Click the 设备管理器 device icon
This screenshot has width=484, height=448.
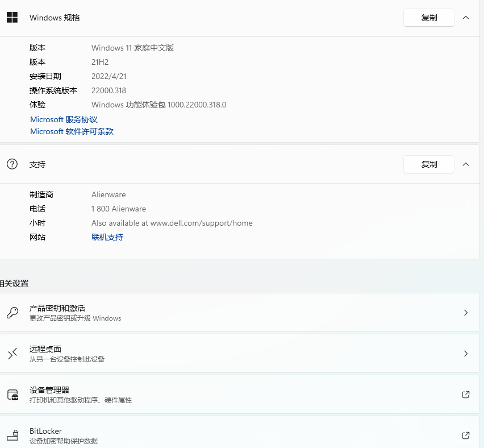[x=12, y=395]
